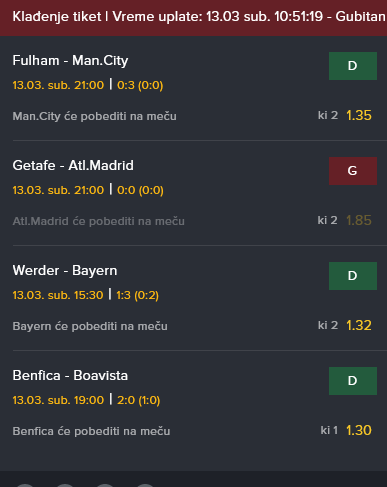Click the green D badge for Benfica - Boavista
The height and width of the screenshot is (487, 387).
(x=353, y=381)
